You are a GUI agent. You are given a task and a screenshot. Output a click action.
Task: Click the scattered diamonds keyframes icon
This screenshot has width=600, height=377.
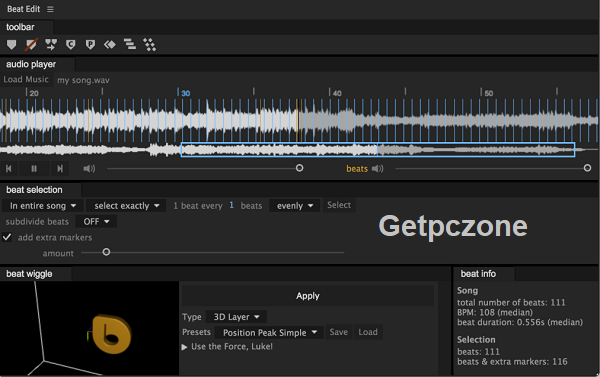(150, 45)
